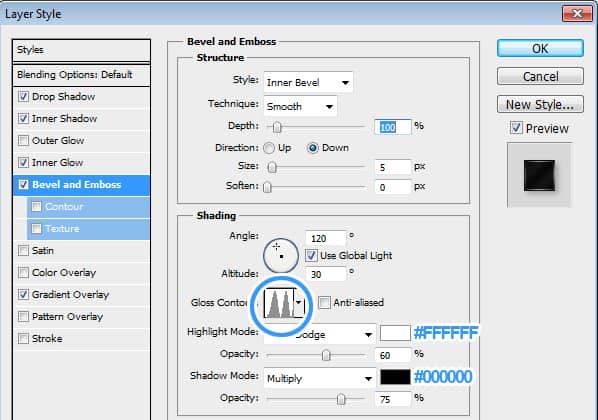598x420 pixels.
Task: Click the white highlight color swatch
Action: pos(395,333)
